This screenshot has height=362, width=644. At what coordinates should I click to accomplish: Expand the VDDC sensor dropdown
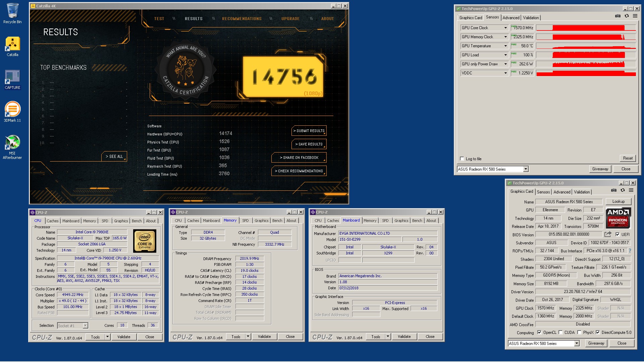point(505,73)
